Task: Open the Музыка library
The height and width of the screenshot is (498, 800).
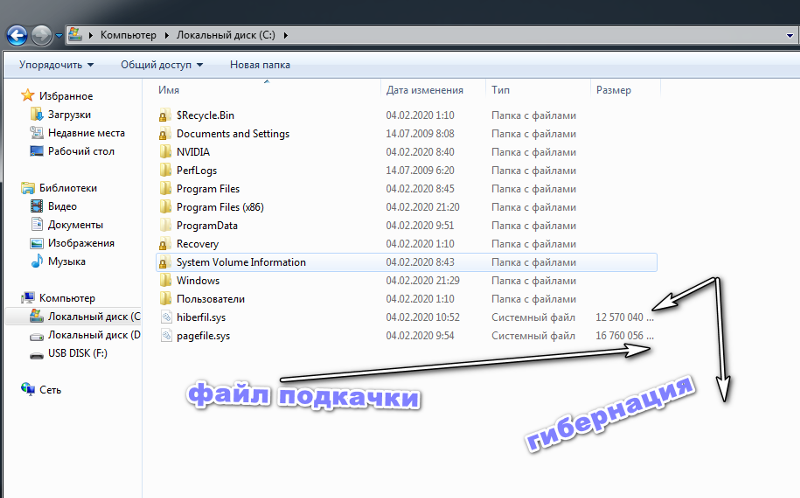Action: pyautogui.click(x=67, y=261)
